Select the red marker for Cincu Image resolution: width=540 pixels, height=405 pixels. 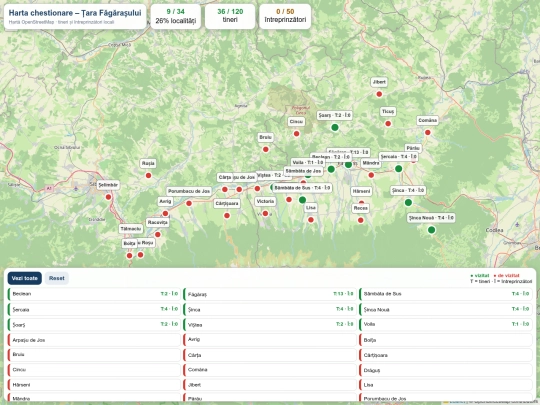pyautogui.click(x=297, y=134)
